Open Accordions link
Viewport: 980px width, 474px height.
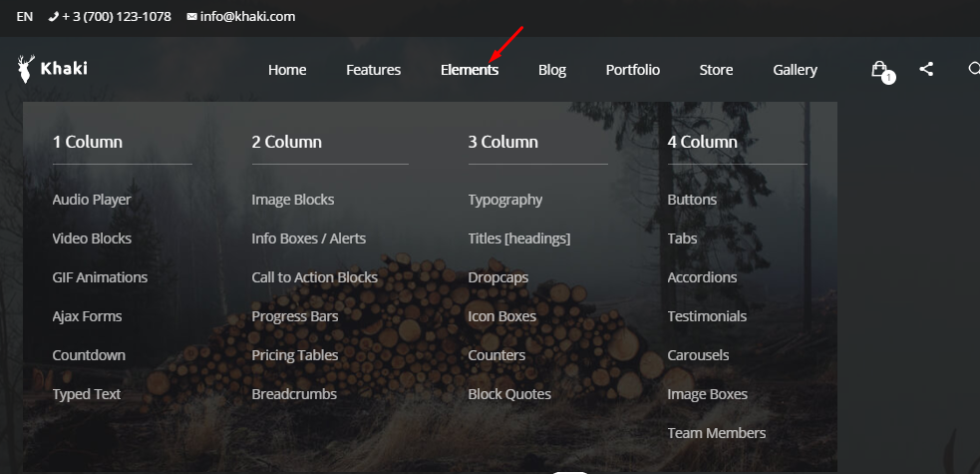[x=702, y=277]
